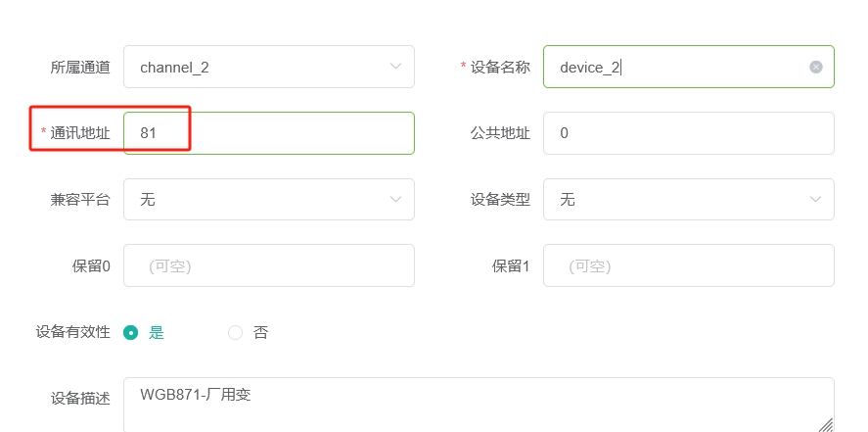Open the 设备类型 dropdown showing 无

coord(689,200)
